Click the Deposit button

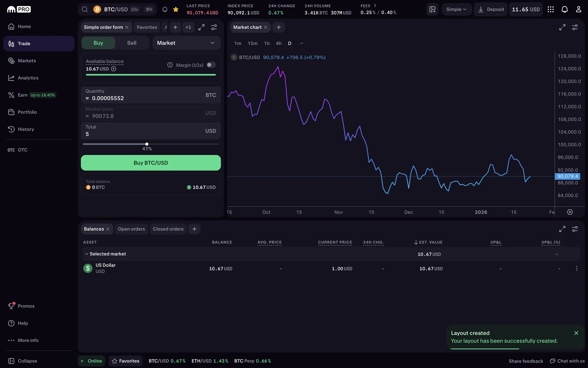tap(491, 10)
